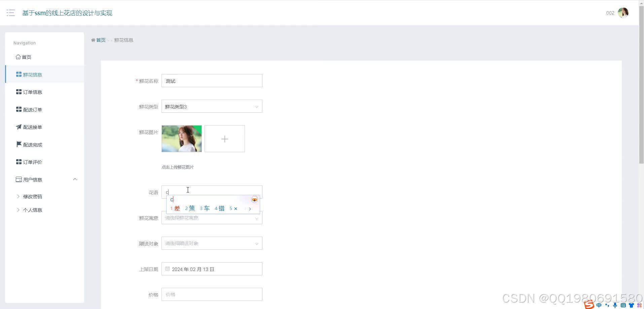Click username 002 in header
The height and width of the screenshot is (309, 644).
(610, 13)
